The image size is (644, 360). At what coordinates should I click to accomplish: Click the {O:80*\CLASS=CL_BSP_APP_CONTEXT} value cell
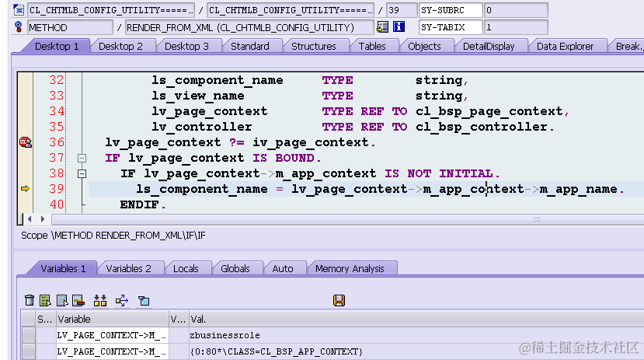416,351
